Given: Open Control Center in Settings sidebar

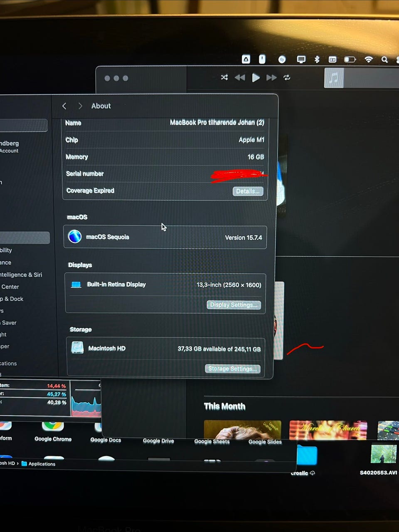Looking at the screenshot, I should (10, 287).
